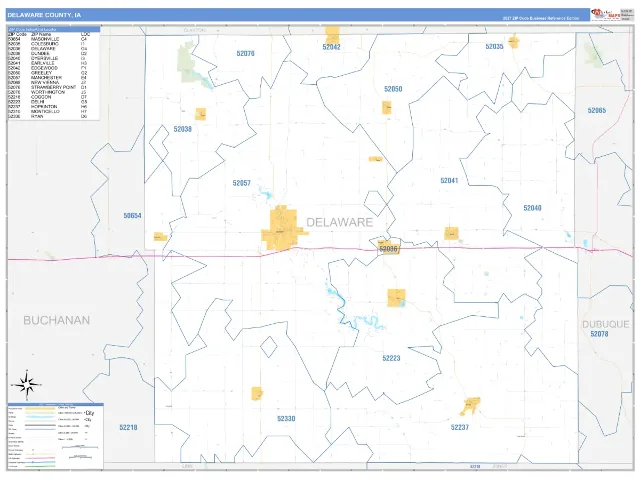Select ZIP label 52042 on map
640x480 pixels.
click(x=331, y=47)
